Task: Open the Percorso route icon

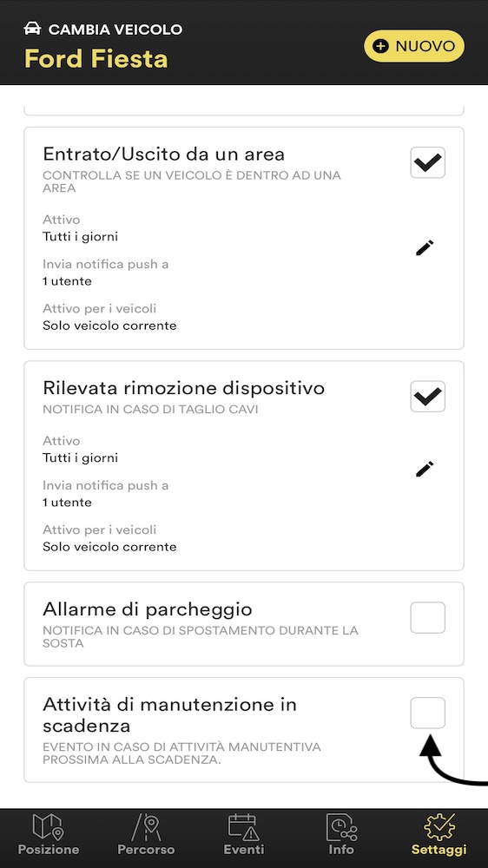Action: coord(146,827)
